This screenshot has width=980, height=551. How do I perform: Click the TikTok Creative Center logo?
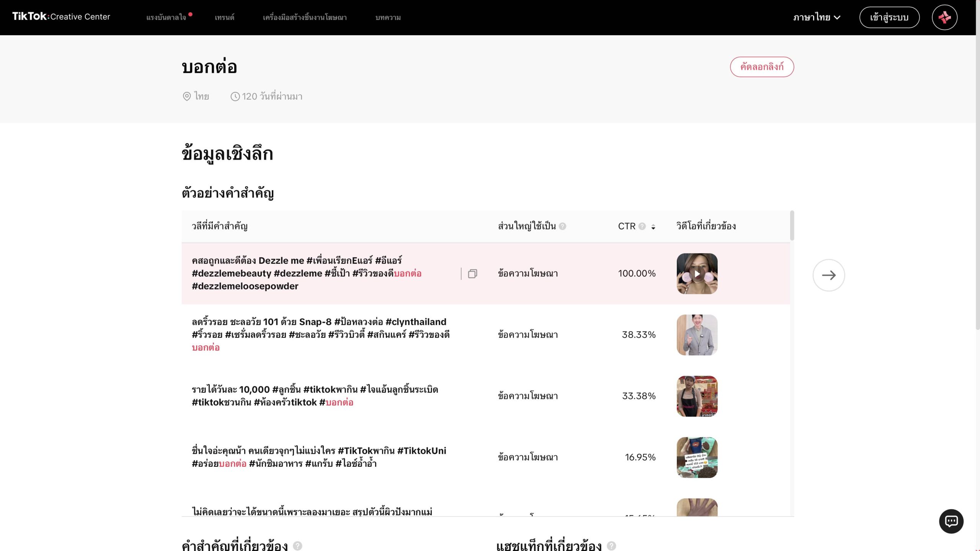coord(61,16)
